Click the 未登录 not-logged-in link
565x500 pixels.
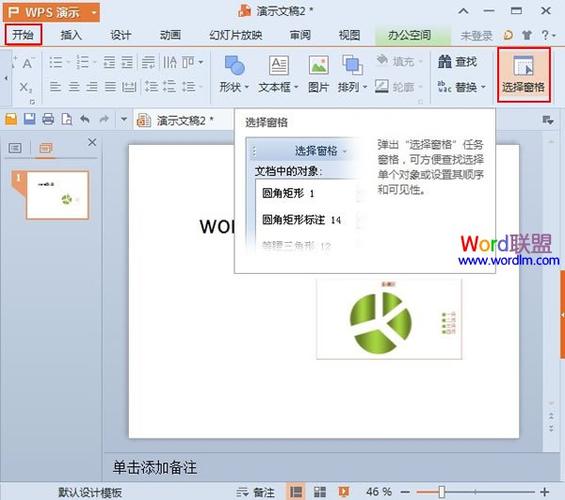coord(476,36)
